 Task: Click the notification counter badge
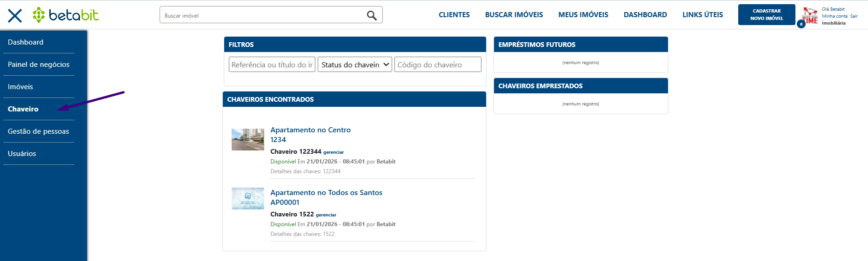(x=801, y=24)
